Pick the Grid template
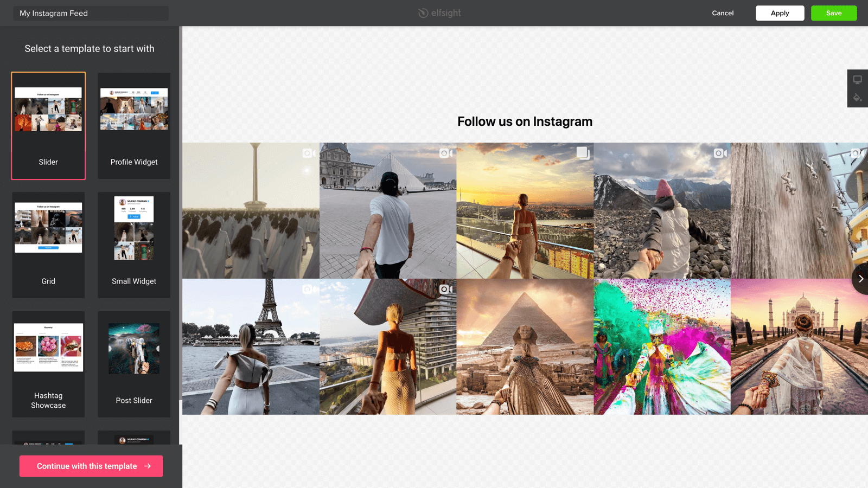The height and width of the screenshot is (488, 868). pos(48,245)
